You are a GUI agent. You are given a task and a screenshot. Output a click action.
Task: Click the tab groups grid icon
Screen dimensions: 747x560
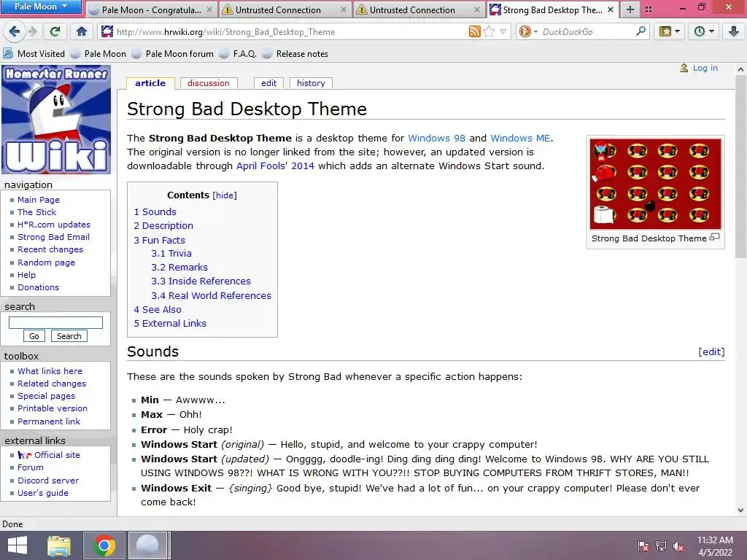point(649,9)
